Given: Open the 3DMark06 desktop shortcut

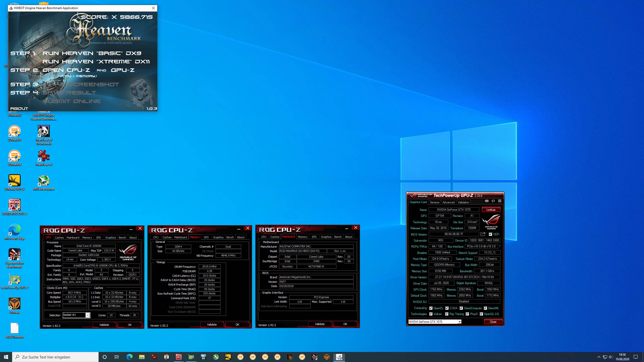Looking at the screenshot, I should click(14, 158).
